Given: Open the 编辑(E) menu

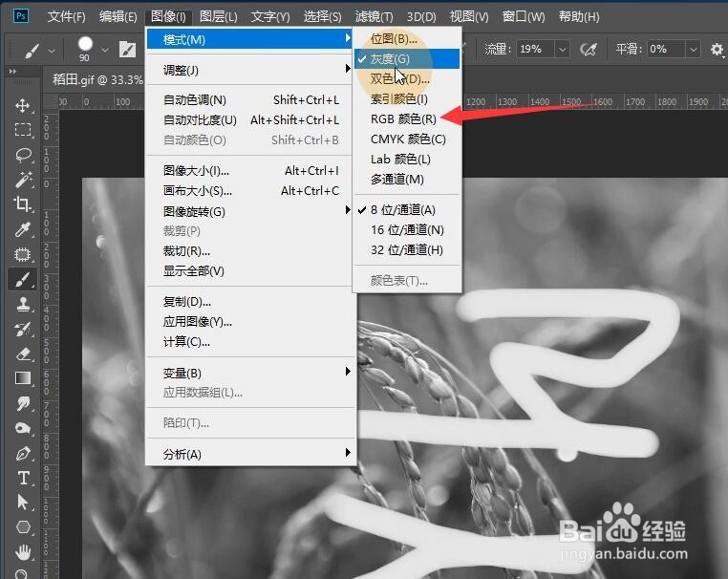Looking at the screenshot, I should click(x=118, y=16).
